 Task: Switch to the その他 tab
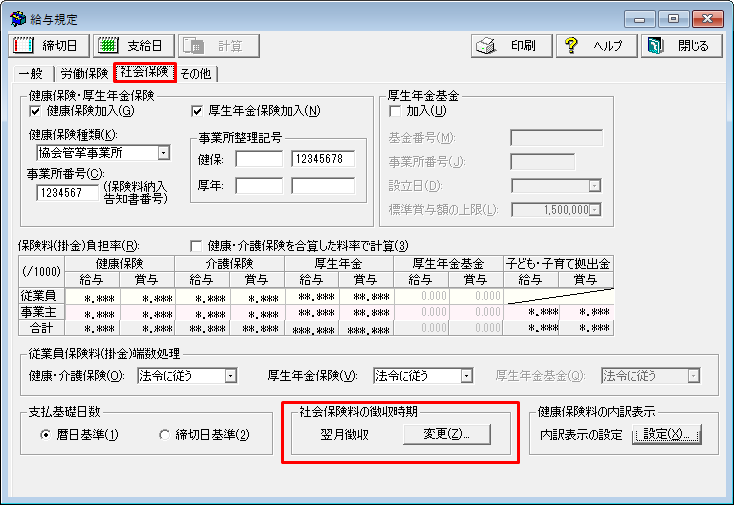pos(196,73)
